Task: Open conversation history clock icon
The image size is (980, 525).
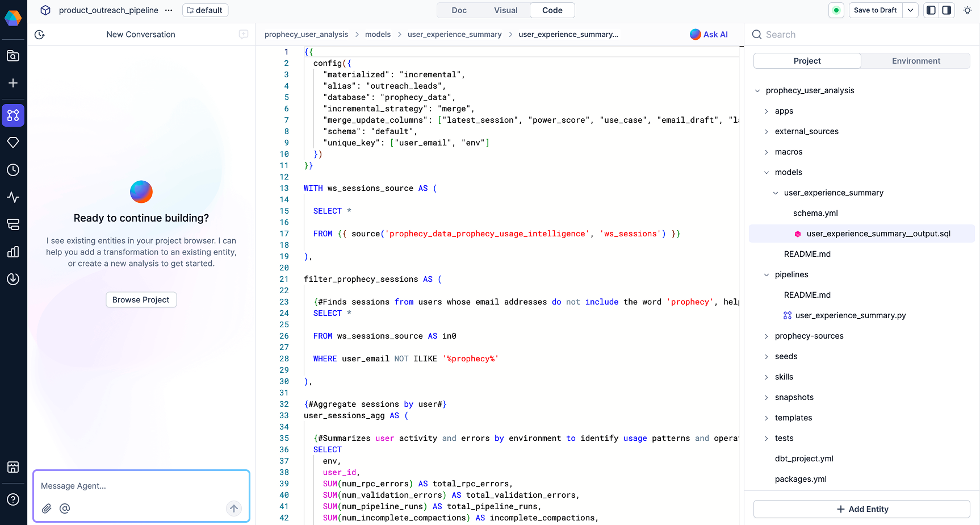Action: tap(40, 35)
